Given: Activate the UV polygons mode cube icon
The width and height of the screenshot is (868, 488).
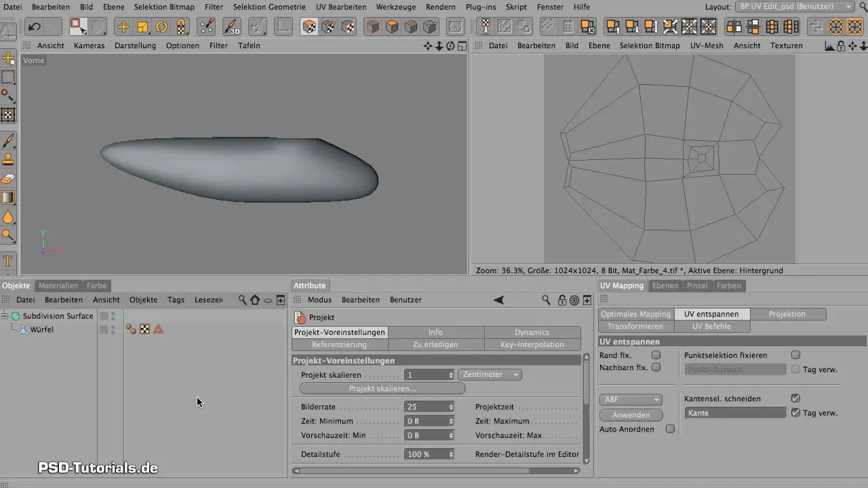Looking at the screenshot, I should (348, 27).
